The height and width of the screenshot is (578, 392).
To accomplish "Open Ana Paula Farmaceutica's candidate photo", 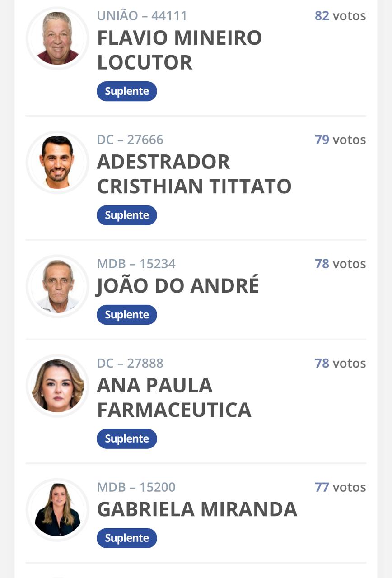I will (x=57, y=386).
